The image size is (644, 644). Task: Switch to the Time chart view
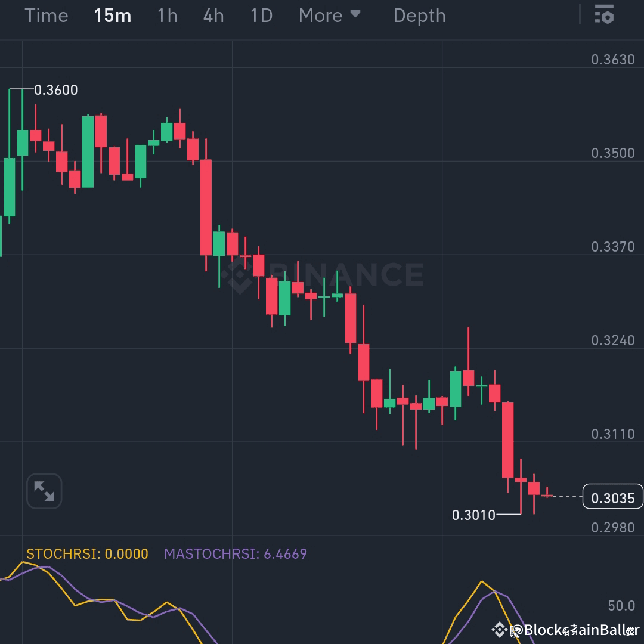point(46,16)
